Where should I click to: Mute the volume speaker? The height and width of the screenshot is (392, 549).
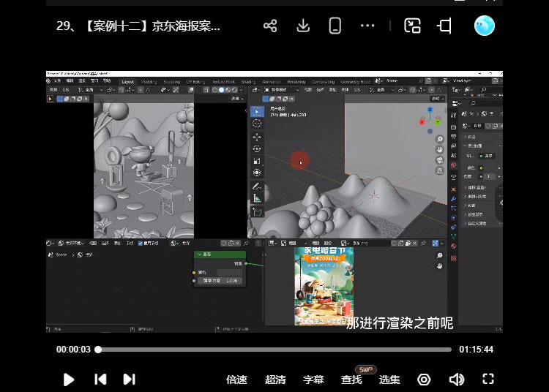pyautogui.click(x=456, y=379)
